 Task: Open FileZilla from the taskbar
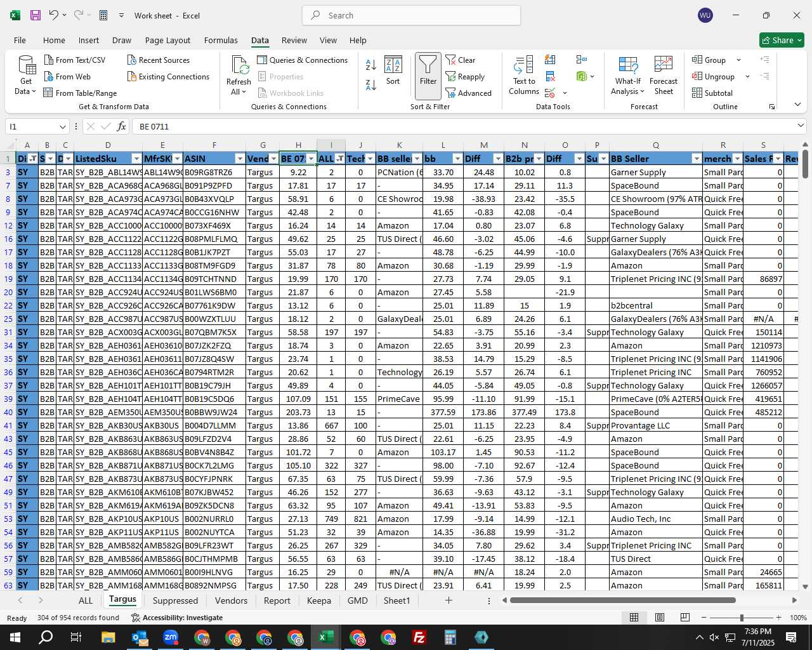tap(419, 637)
